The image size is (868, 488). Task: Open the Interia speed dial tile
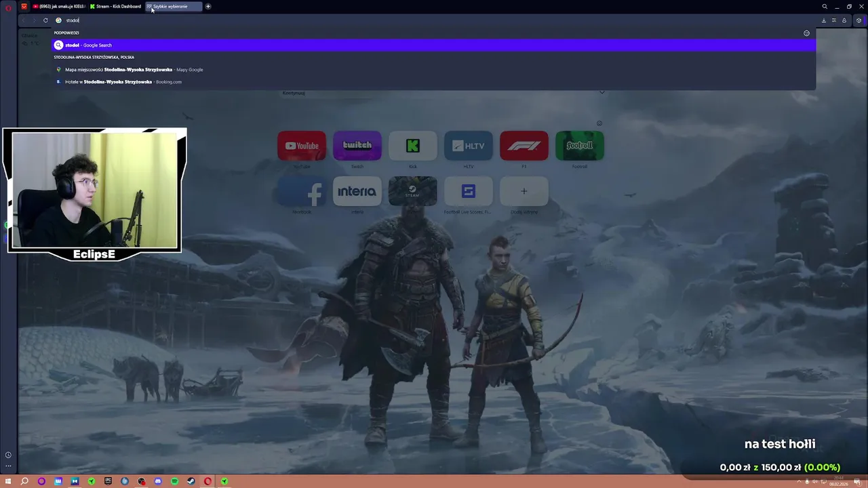pos(357,191)
